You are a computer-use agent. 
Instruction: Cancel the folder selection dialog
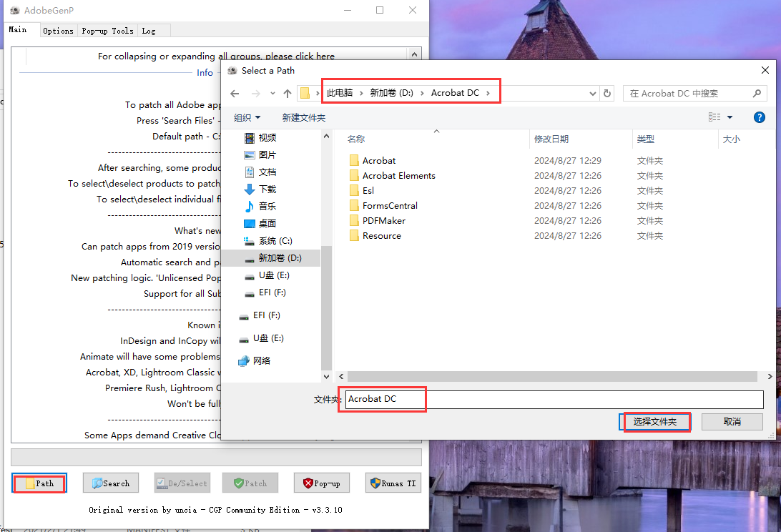[732, 422]
